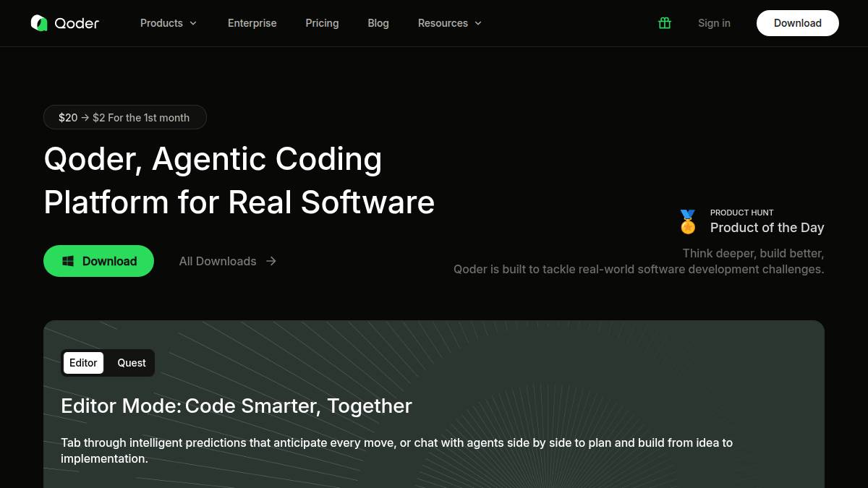
Task: Open the Products menu
Action: [161, 23]
